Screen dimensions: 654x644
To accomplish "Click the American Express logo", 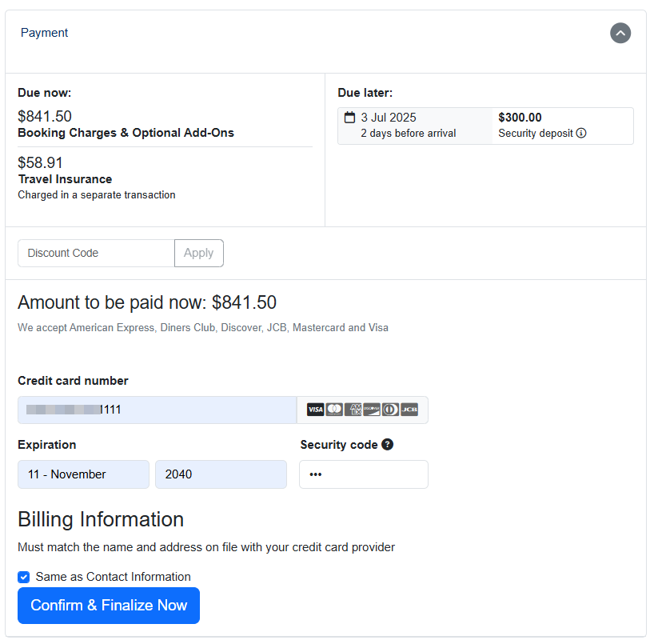I will click(x=353, y=410).
